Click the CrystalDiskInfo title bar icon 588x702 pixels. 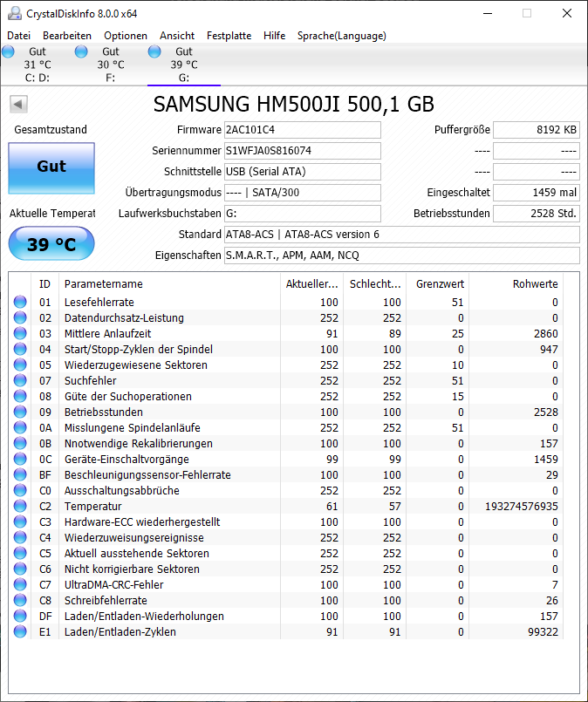(x=15, y=13)
